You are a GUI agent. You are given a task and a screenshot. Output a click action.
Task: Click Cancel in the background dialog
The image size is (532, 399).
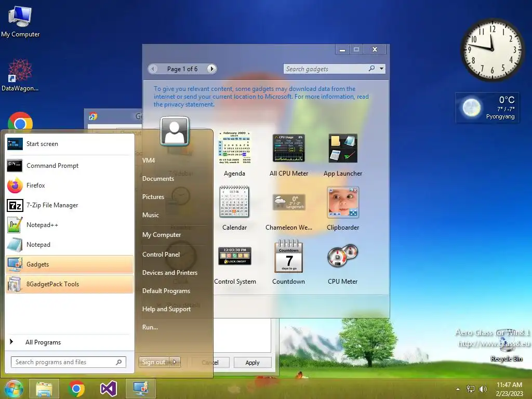(210, 363)
